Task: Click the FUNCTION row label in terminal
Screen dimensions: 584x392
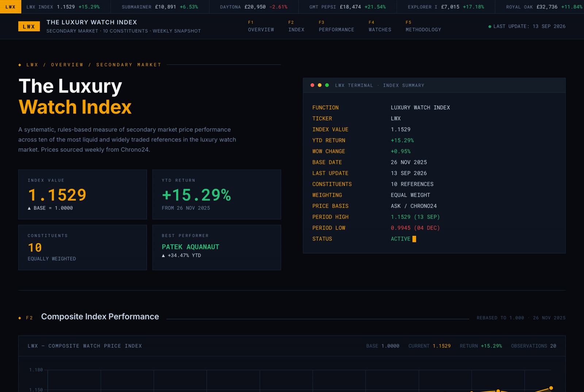Action: pos(325,108)
